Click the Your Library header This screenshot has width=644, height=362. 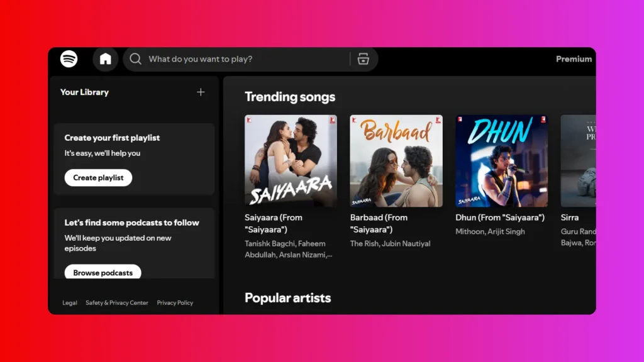point(84,92)
